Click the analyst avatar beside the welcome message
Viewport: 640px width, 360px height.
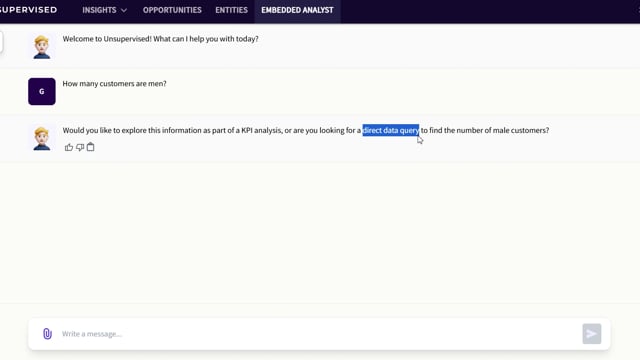42,47
